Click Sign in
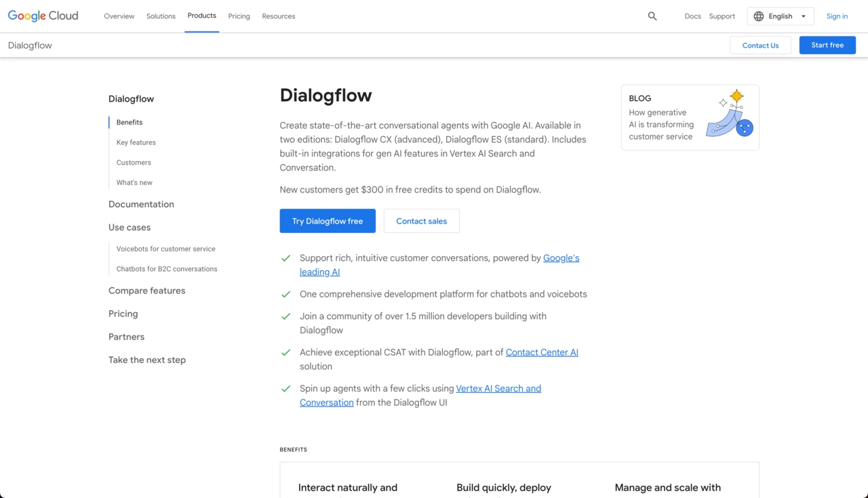Viewport: 868px width, 498px height. point(837,16)
